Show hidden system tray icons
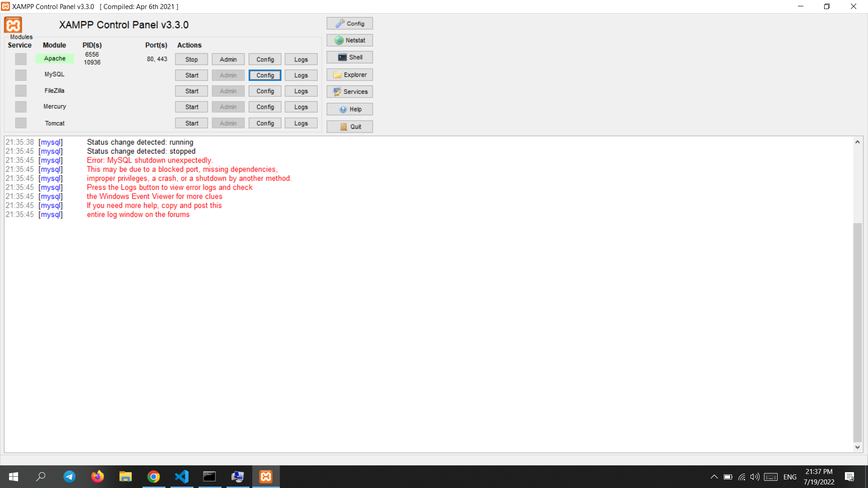 tap(714, 477)
